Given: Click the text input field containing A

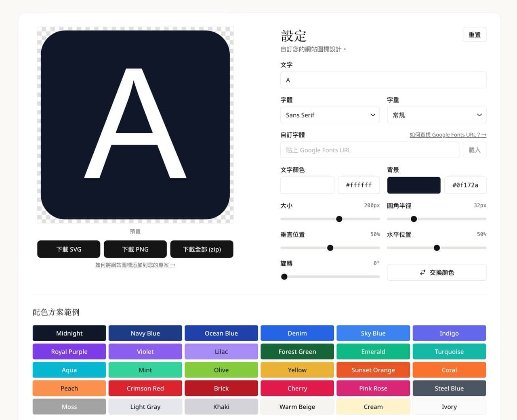Looking at the screenshot, I should click(x=383, y=80).
